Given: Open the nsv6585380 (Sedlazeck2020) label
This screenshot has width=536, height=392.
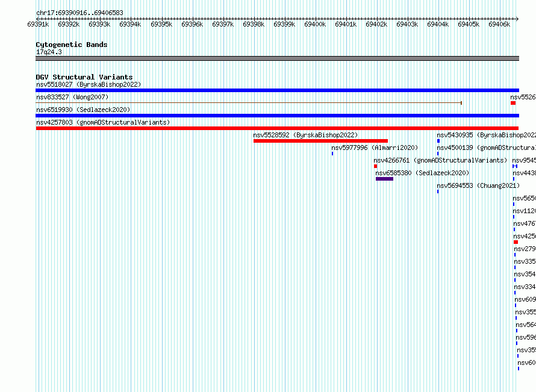Looking at the screenshot, I should pos(423,173).
